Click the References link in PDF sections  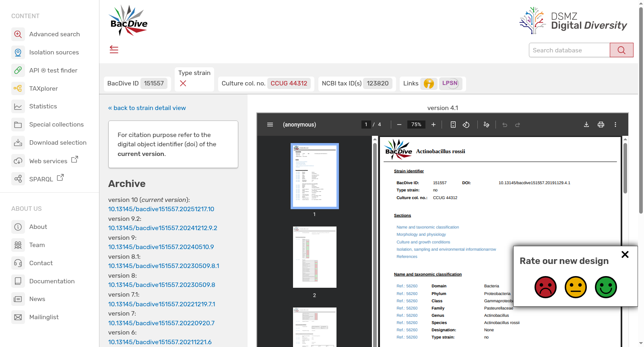pos(407,257)
